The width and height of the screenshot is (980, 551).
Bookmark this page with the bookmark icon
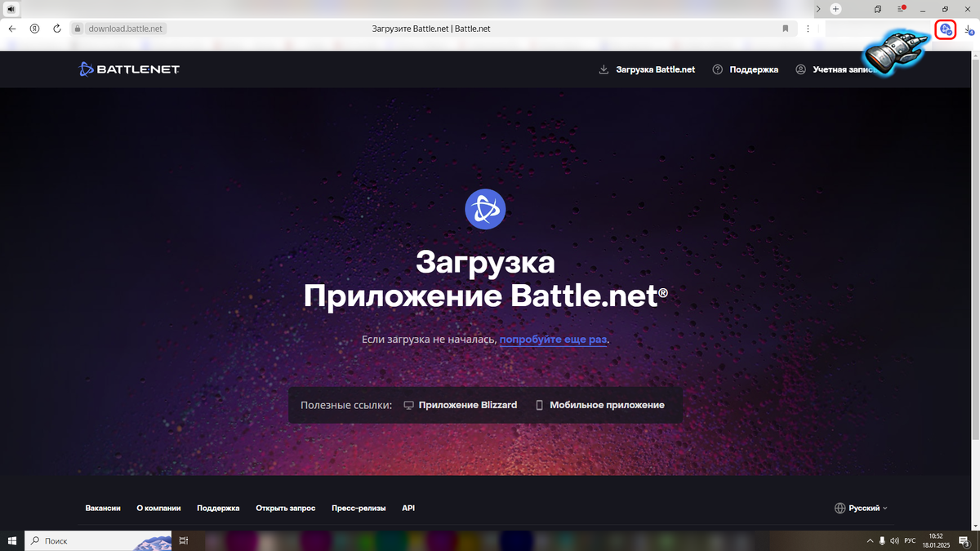786,29
